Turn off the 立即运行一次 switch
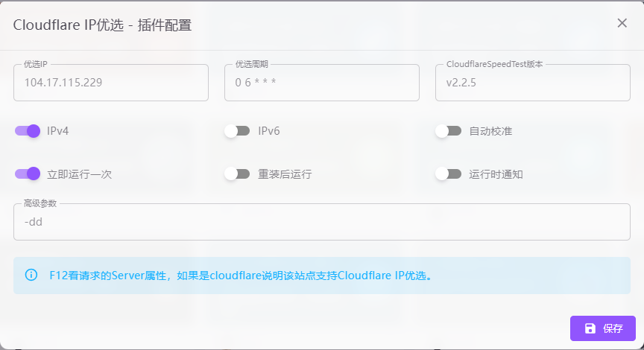The image size is (644, 350). tap(28, 174)
